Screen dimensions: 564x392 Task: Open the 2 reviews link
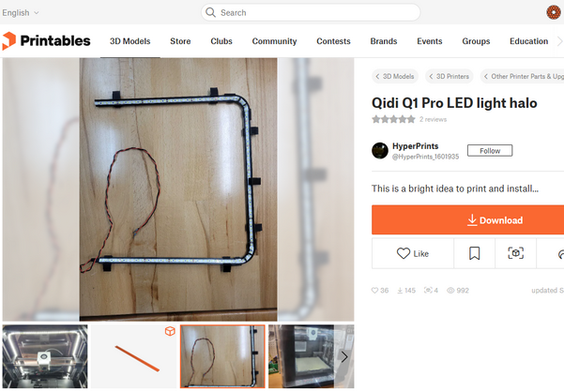pos(433,119)
